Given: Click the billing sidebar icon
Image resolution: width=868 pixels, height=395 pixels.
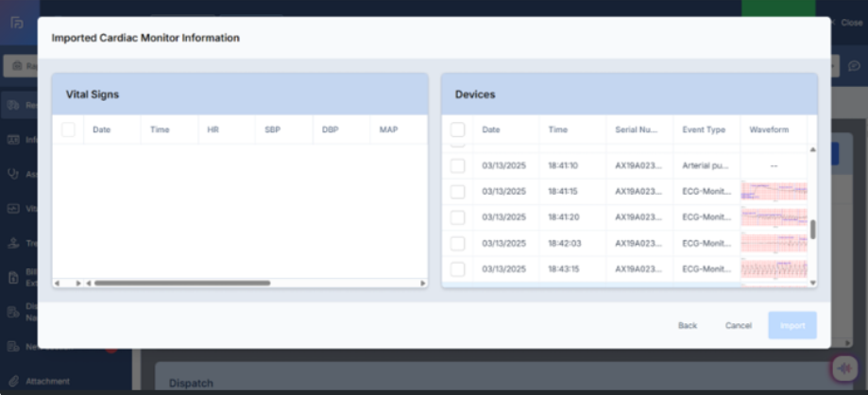Looking at the screenshot, I should point(14,278).
